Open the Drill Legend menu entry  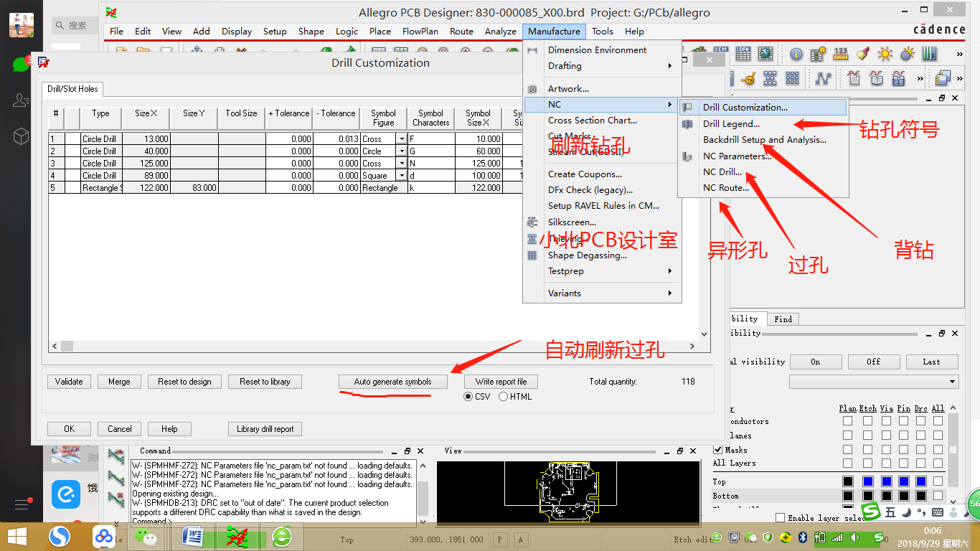[x=731, y=123]
